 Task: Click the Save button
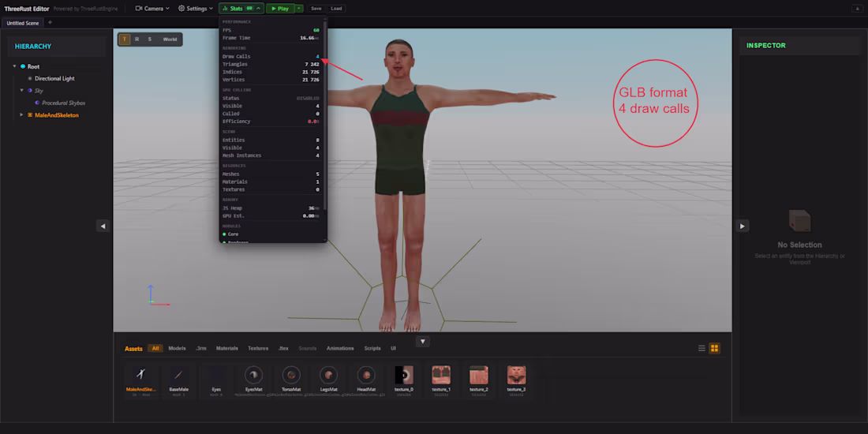316,9
